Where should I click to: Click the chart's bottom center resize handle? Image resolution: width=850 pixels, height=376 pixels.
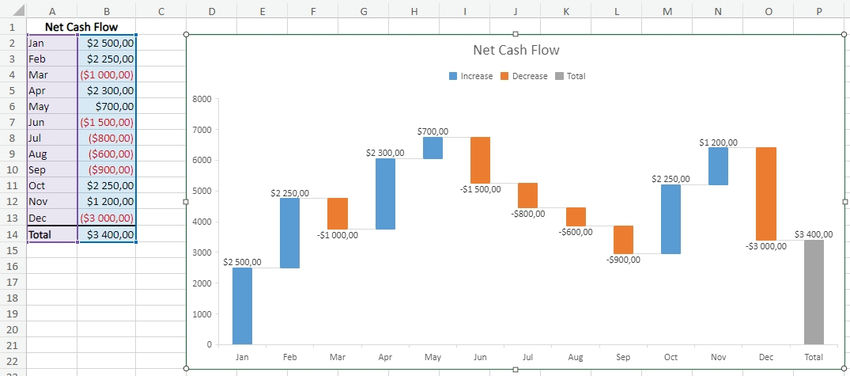point(516,369)
